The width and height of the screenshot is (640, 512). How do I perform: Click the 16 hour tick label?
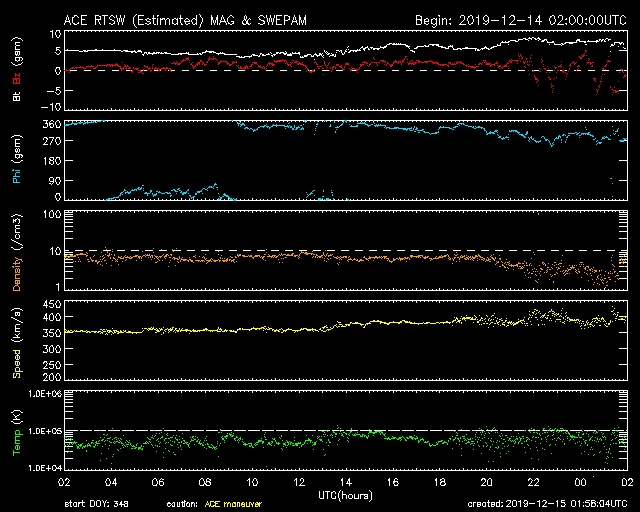click(393, 483)
